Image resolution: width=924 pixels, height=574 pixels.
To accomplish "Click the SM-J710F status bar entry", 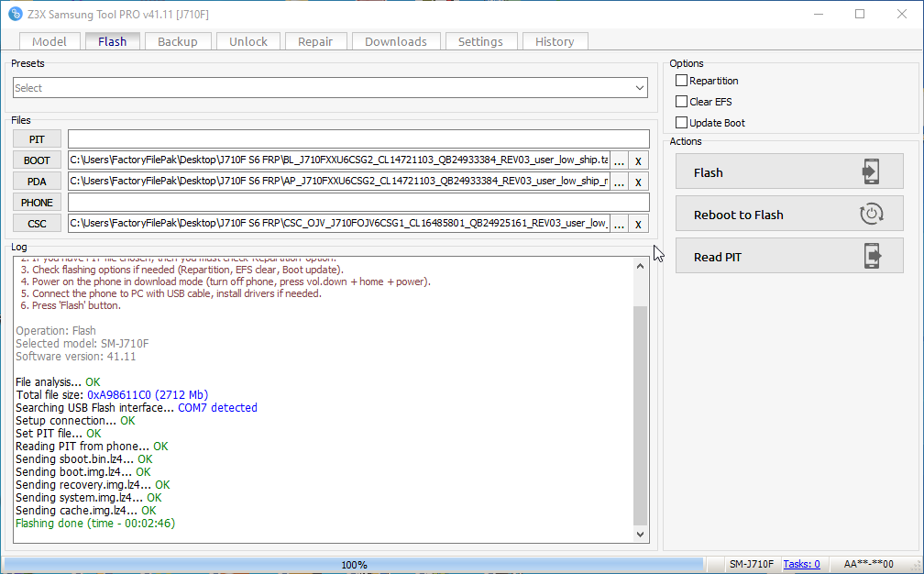I will [x=752, y=564].
